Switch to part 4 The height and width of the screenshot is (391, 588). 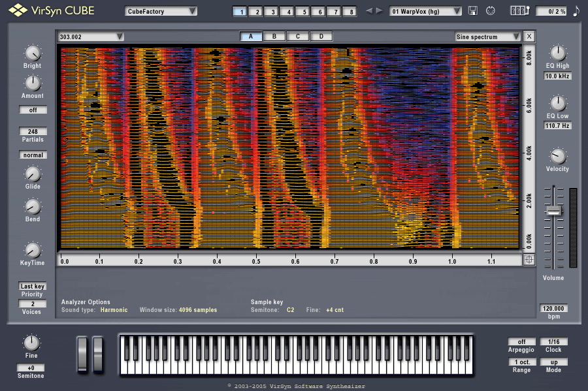pyautogui.click(x=288, y=12)
